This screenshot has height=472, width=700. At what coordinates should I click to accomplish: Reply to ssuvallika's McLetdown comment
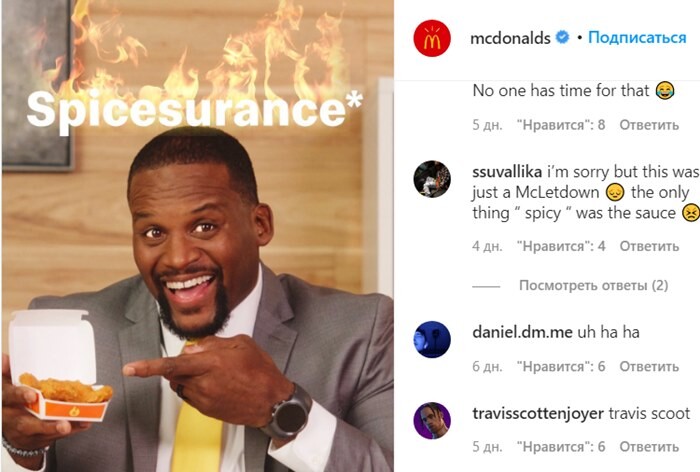tap(649, 246)
